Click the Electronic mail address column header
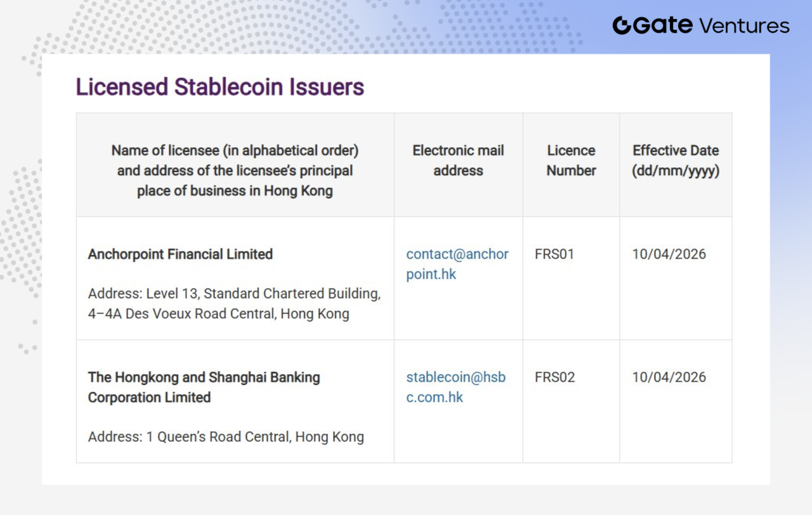812x515 pixels. pyautogui.click(x=458, y=160)
